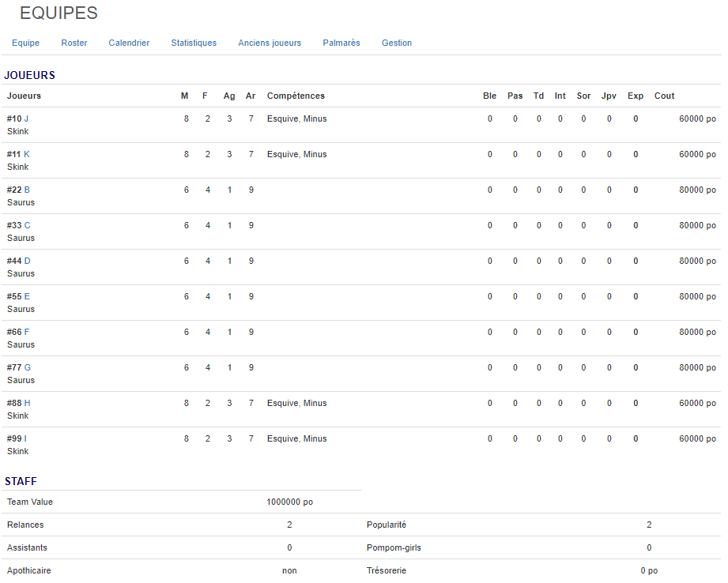Open Saurus player B, number 22
Viewport: 728px width, 583px height.
point(27,190)
